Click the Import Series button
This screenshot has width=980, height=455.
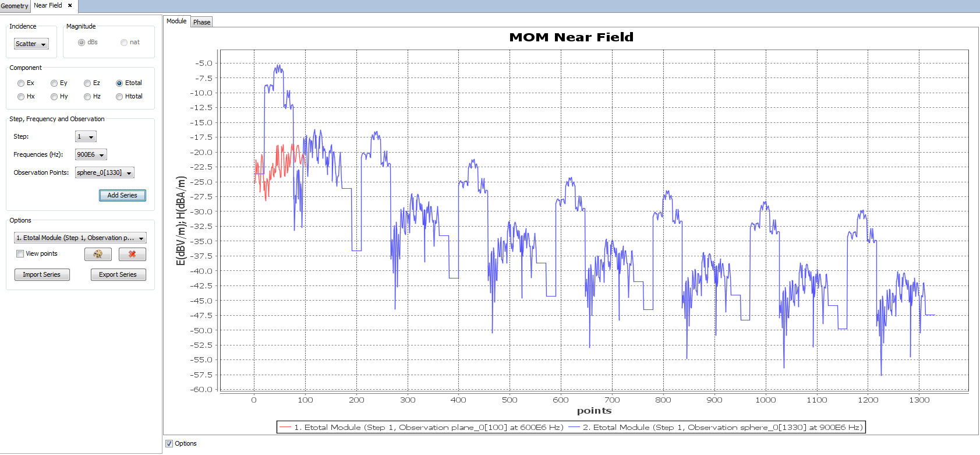[42, 274]
